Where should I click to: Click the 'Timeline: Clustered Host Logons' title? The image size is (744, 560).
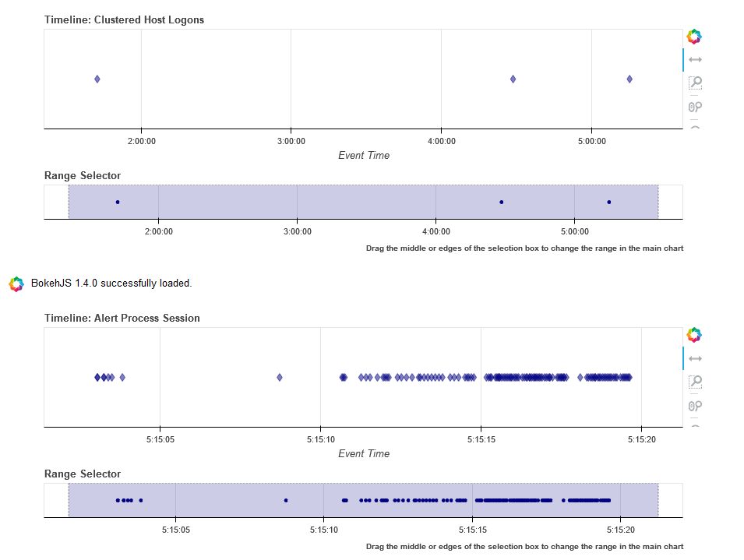point(125,20)
